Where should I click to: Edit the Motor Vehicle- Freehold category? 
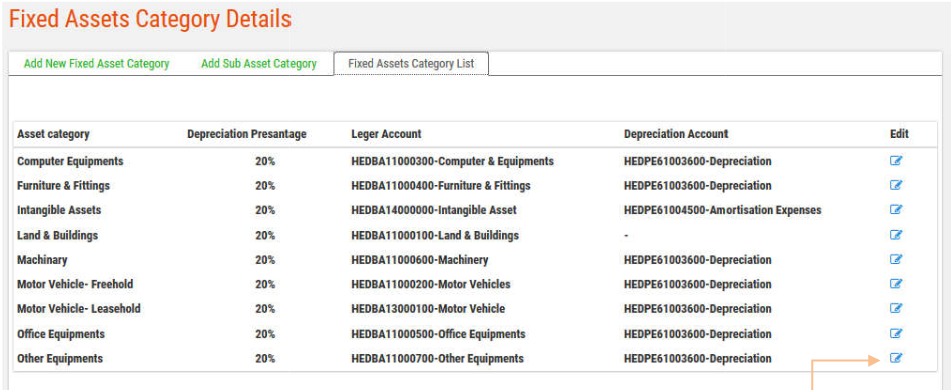[896, 284]
